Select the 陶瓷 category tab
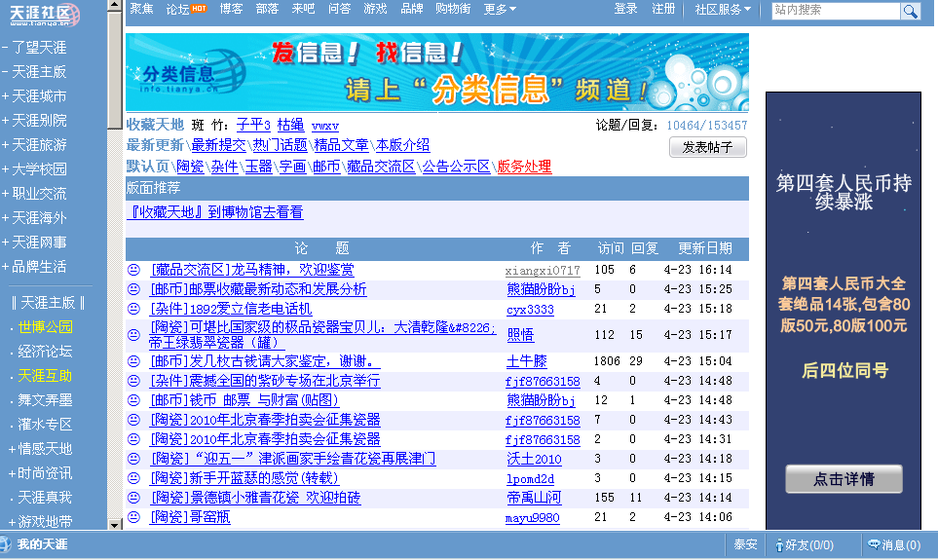The image size is (938, 560). coord(190,167)
